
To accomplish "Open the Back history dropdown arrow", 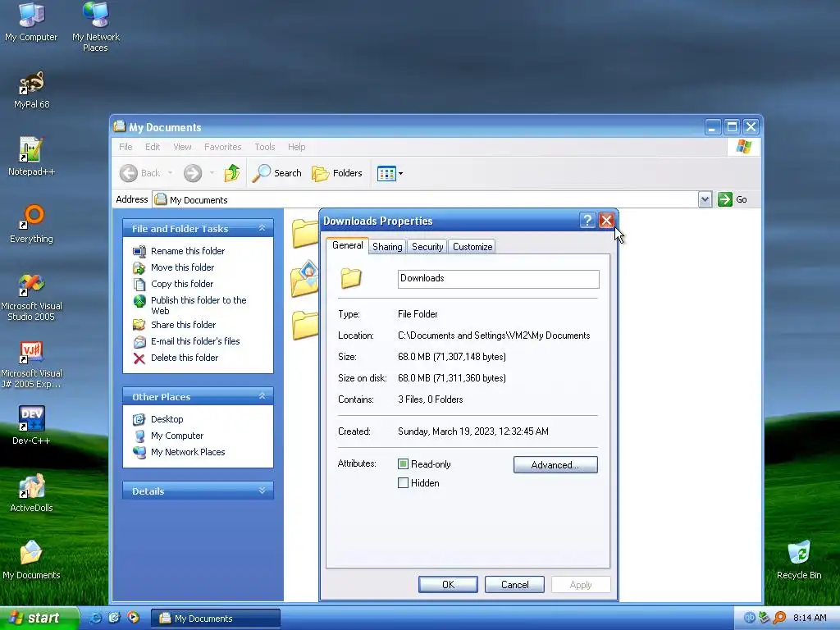I will pyautogui.click(x=170, y=173).
